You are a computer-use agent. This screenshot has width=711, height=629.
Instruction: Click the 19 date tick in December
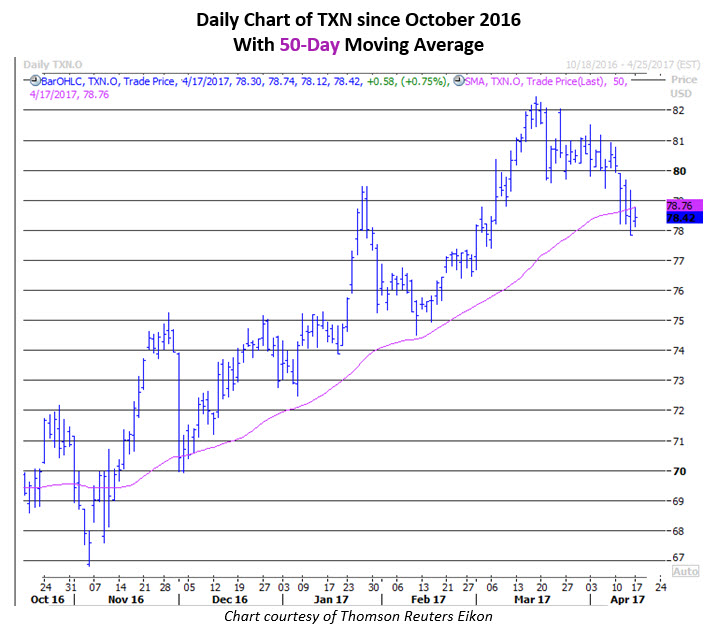[239, 587]
